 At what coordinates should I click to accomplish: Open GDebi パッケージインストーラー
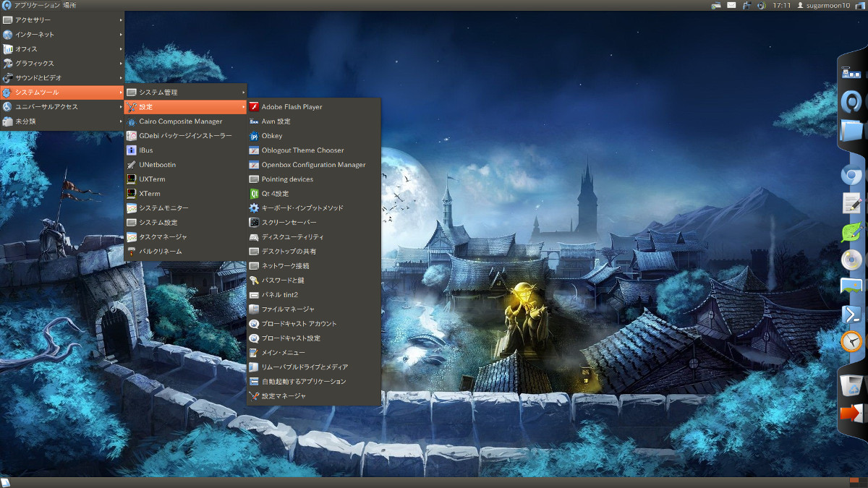point(186,136)
